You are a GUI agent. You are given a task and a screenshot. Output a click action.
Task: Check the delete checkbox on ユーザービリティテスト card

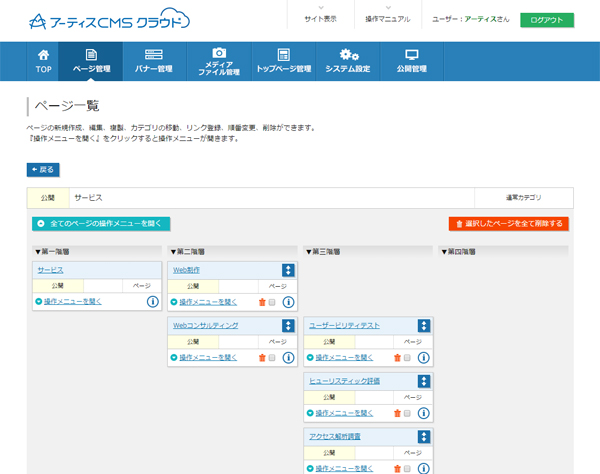[x=408, y=358]
